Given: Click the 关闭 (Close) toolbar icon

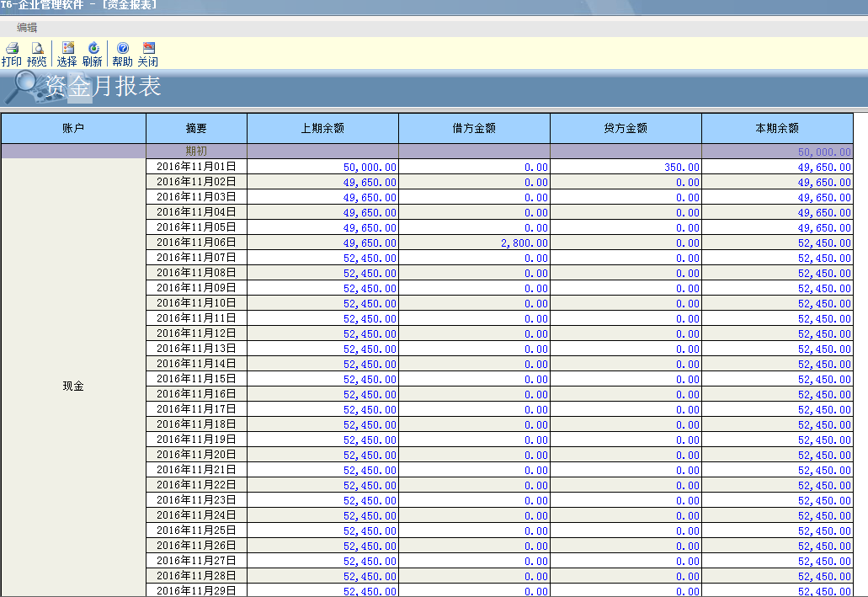Looking at the screenshot, I should coord(148,54).
